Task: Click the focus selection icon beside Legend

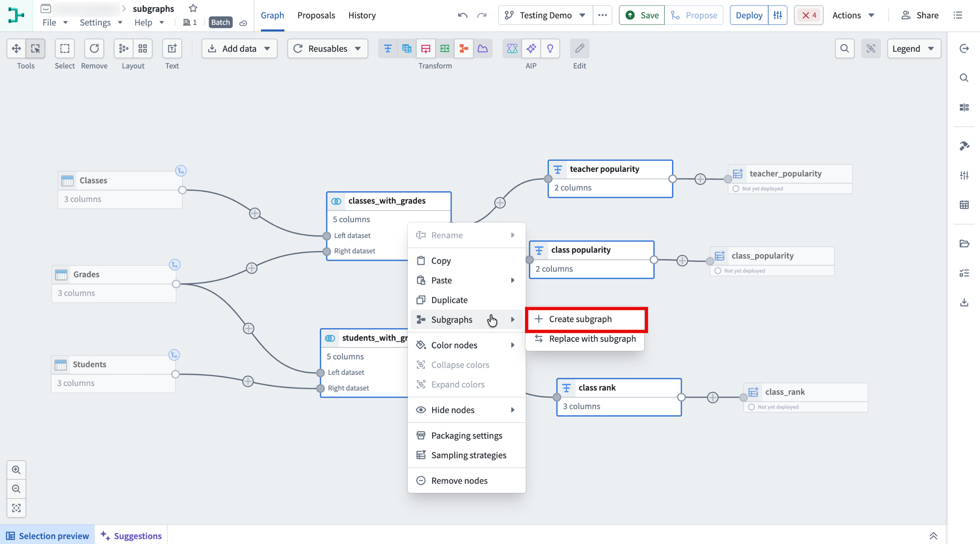Action: click(x=871, y=48)
